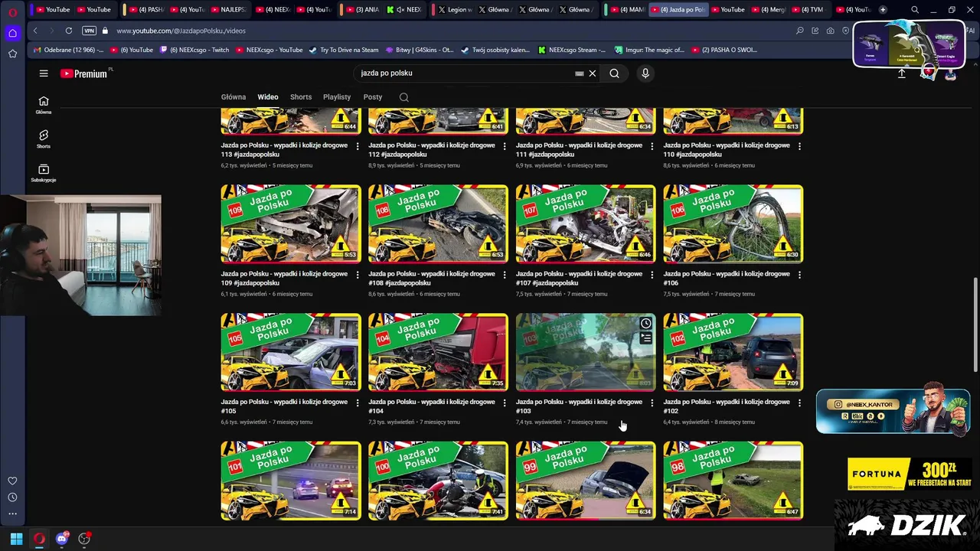Add video #103 to queue icon
The width and height of the screenshot is (980, 551).
646,338
